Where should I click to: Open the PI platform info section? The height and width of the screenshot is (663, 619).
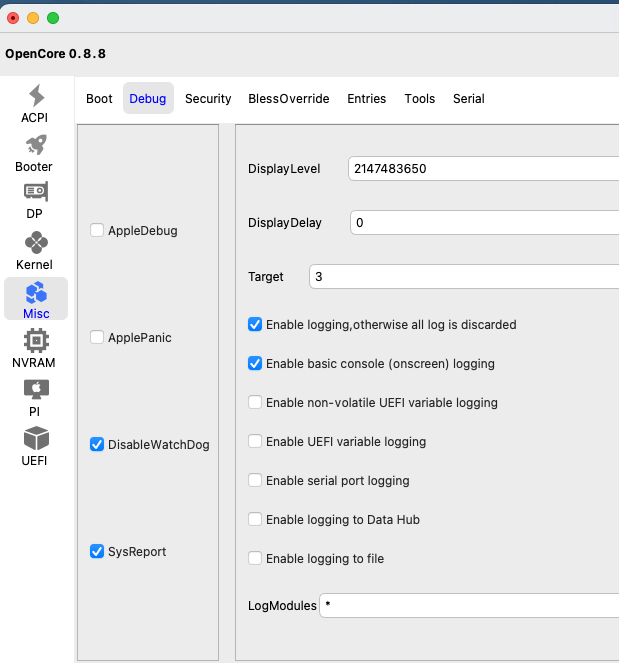(x=36, y=396)
